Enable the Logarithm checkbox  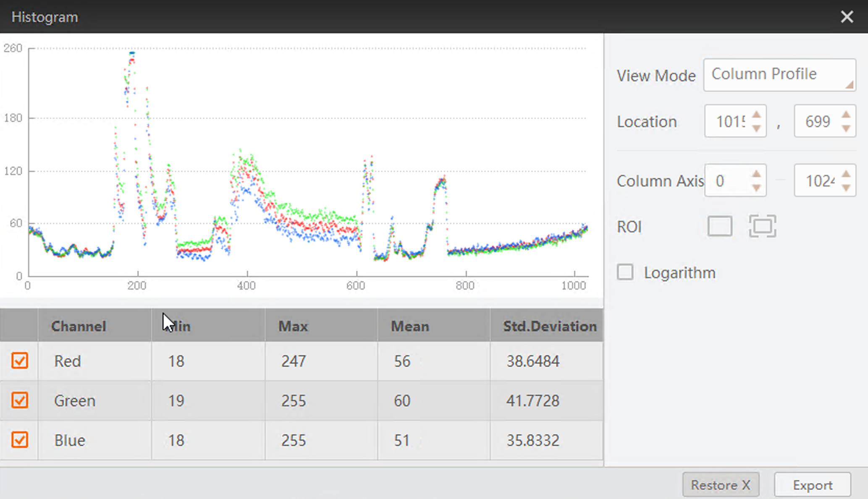tap(625, 272)
